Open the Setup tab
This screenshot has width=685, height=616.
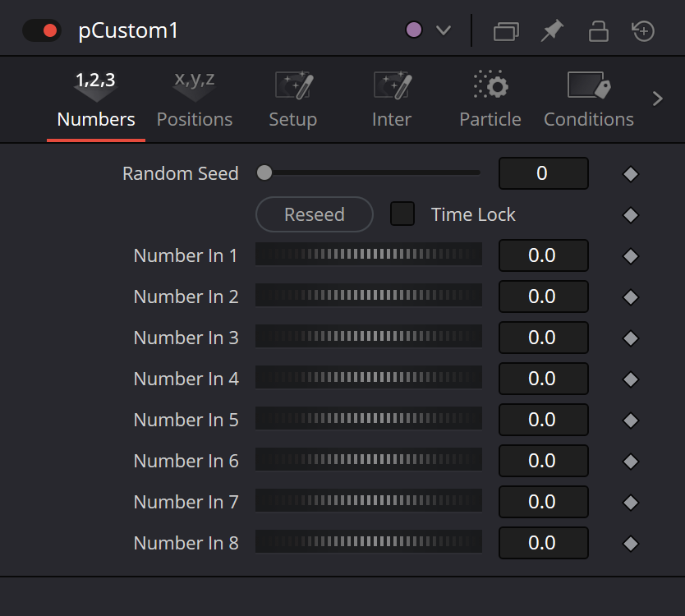pos(293,100)
